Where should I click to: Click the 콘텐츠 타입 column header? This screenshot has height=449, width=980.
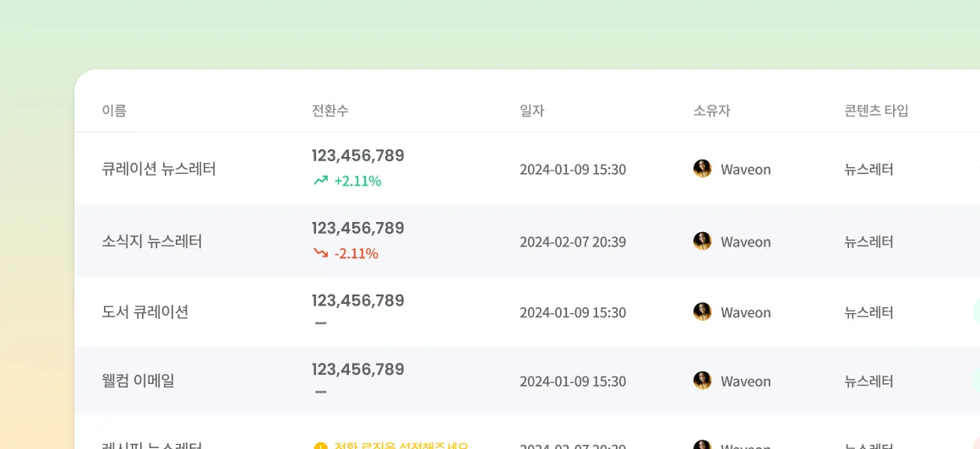pyautogui.click(x=876, y=111)
